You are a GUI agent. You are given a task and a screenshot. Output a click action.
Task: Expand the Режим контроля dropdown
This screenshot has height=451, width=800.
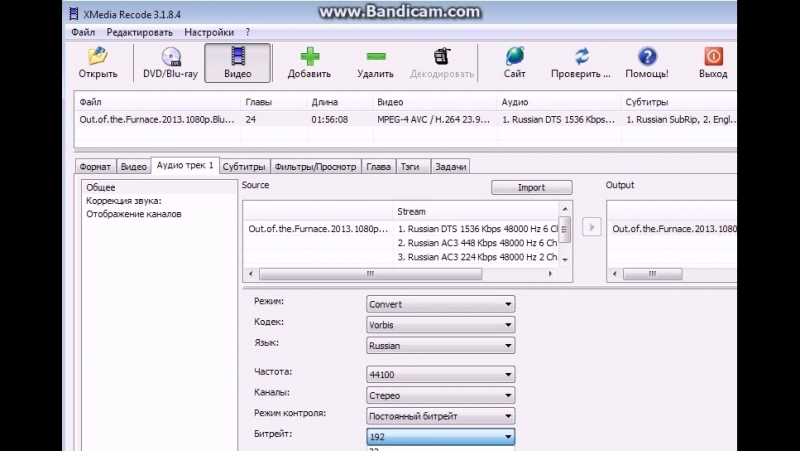[440, 416]
